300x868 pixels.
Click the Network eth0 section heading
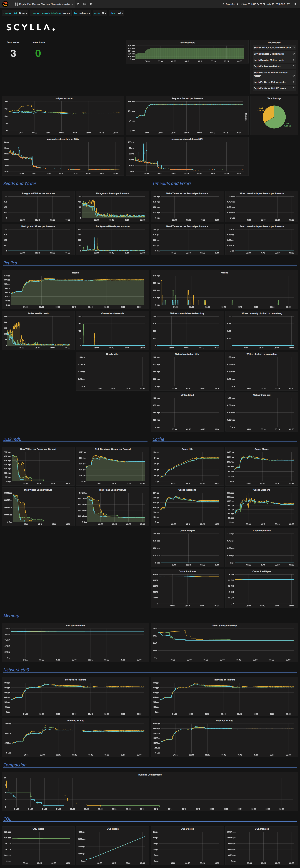[x=16, y=670]
